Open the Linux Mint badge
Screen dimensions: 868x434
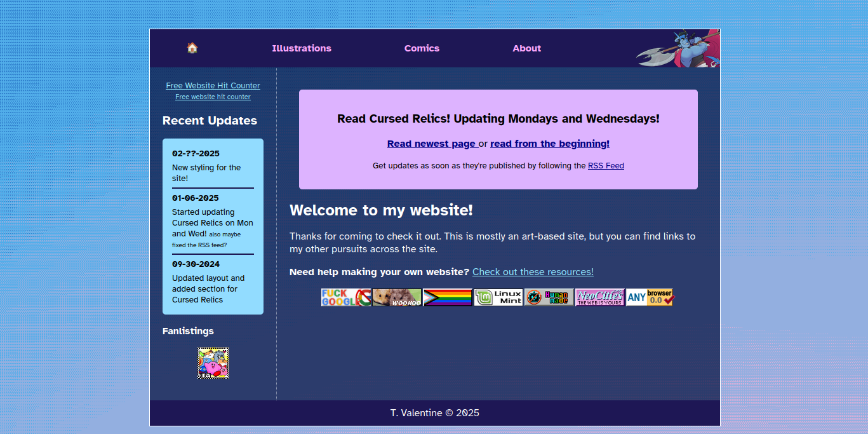[498, 297]
